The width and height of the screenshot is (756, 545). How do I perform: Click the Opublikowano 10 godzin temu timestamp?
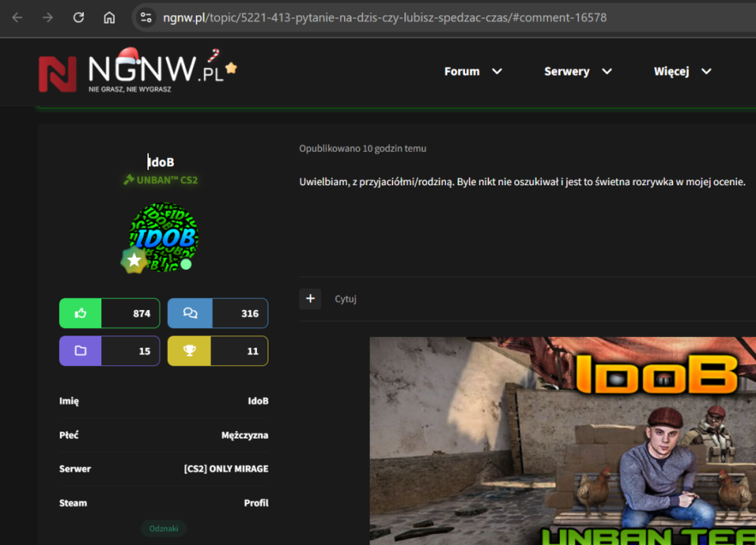point(363,148)
